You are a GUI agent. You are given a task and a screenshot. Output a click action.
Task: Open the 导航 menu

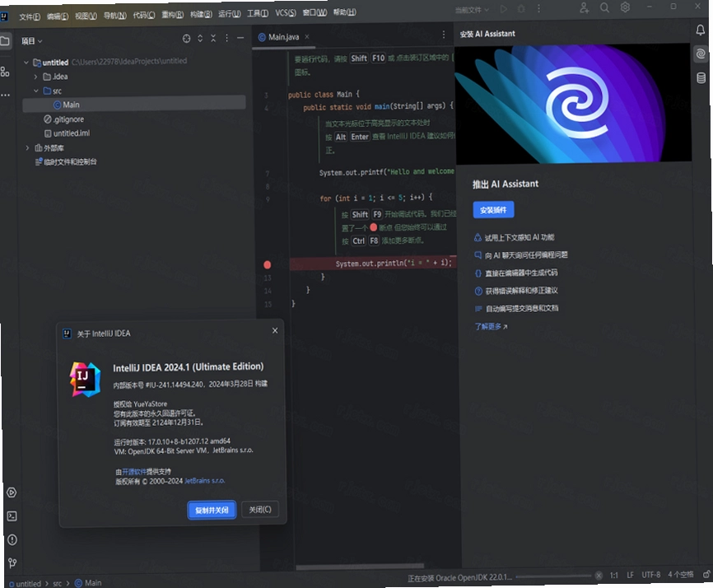click(x=114, y=16)
